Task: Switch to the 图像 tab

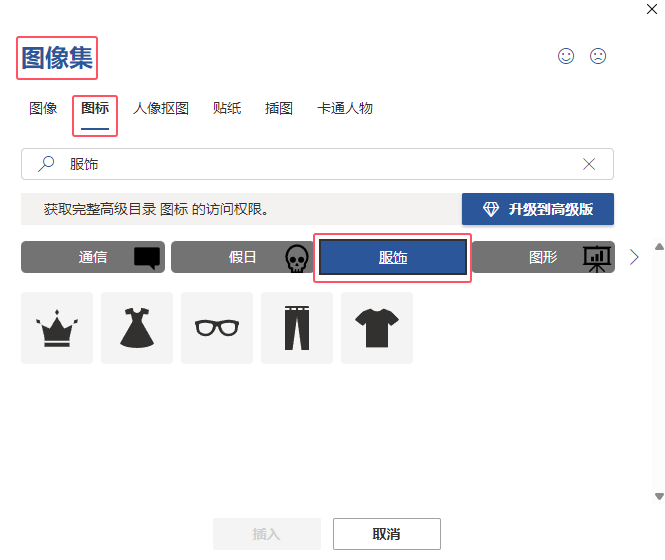Action: coord(43,108)
